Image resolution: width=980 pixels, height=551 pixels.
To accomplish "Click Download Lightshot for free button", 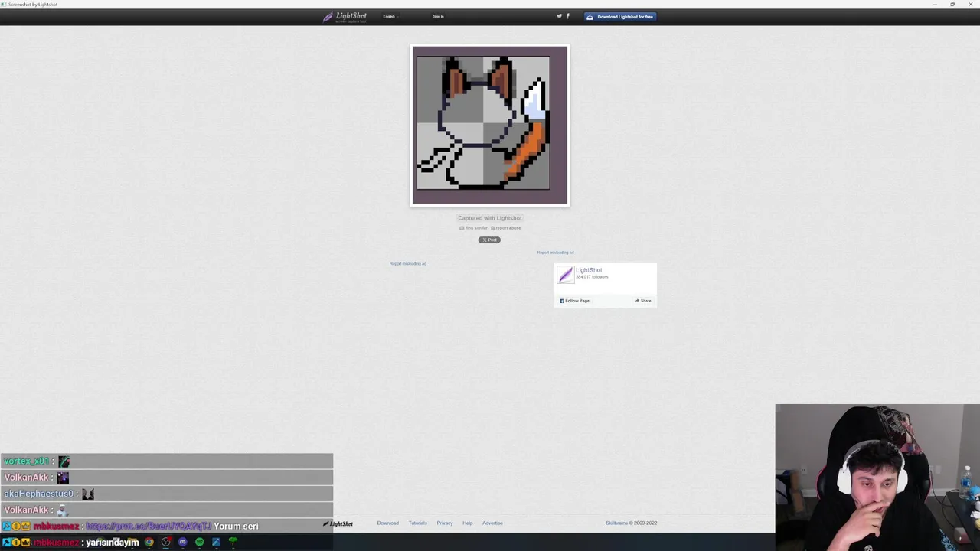I will click(x=620, y=16).
